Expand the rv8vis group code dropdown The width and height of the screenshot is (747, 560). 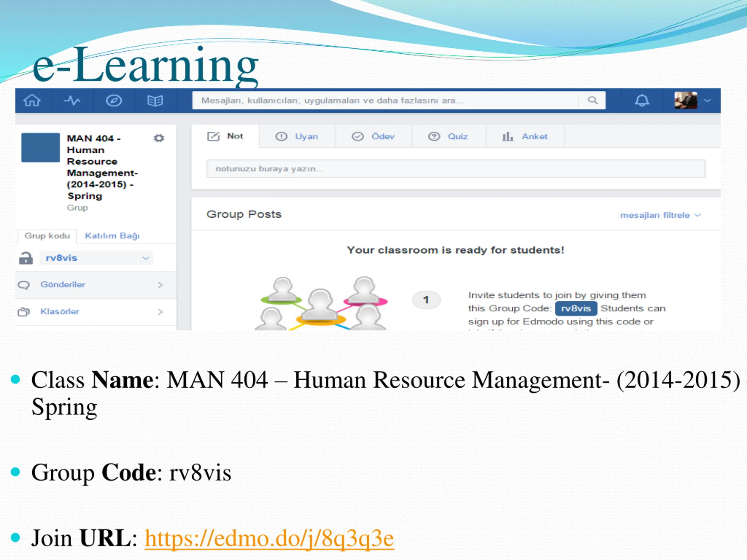tap(146, 258)
